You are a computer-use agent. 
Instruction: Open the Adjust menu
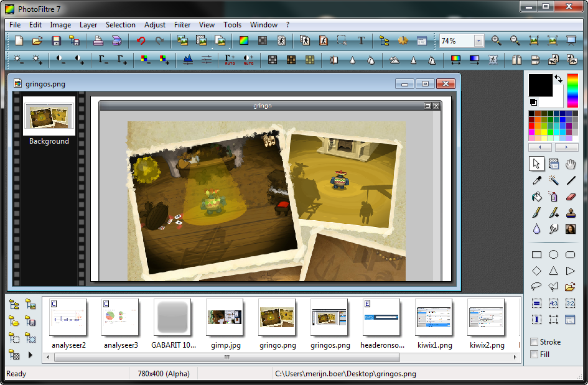coord(155,25)
